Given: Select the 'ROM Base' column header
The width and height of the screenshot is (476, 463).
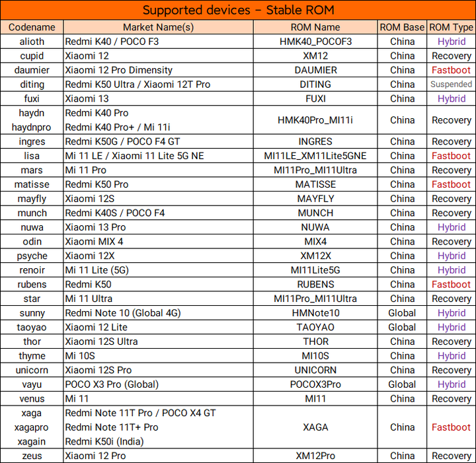Looking at the screenshot, I should [x=402, y=27].
